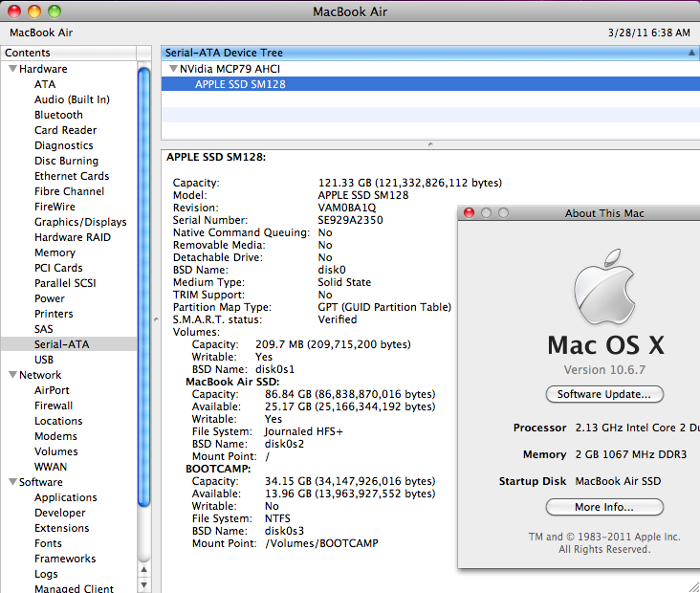Select the NVidia MCP79 AHCI row

(430, 69)
